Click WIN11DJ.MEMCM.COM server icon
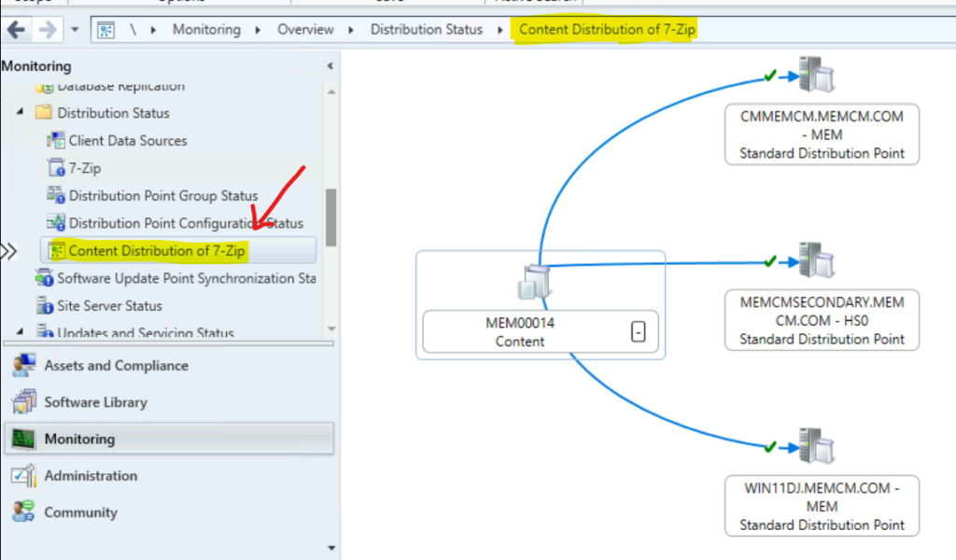 coord(817,446)
